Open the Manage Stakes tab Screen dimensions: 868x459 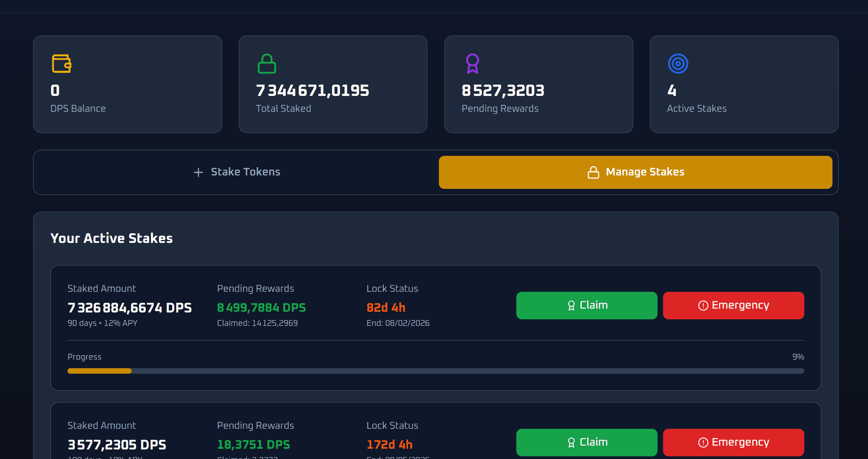pyautogui.click(x=635, y=172)
